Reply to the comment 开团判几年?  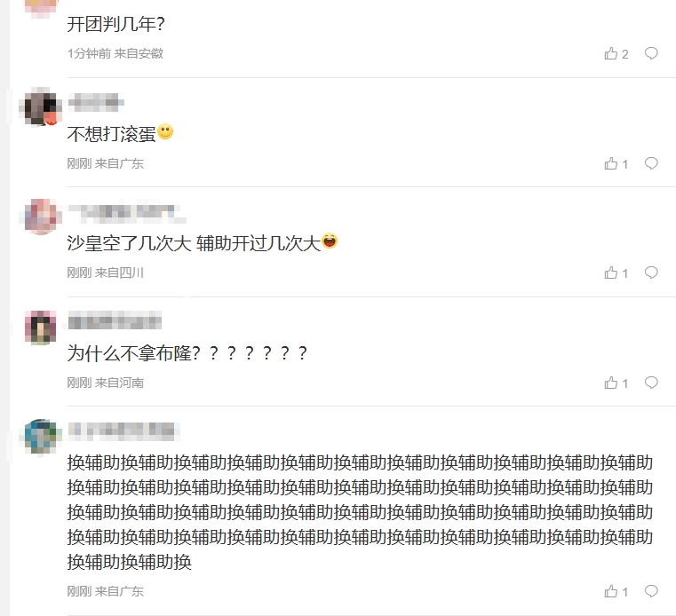pyautogui.click(x=651, y=53)
